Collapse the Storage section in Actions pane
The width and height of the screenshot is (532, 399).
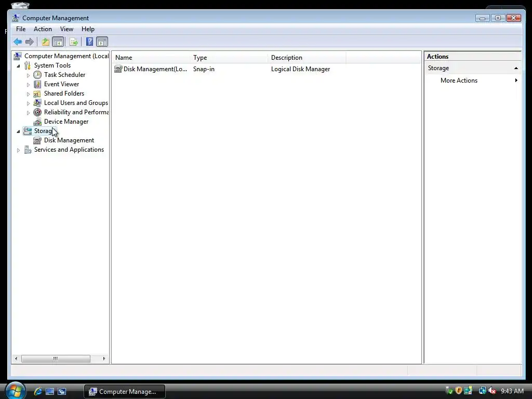pos(516,68)
